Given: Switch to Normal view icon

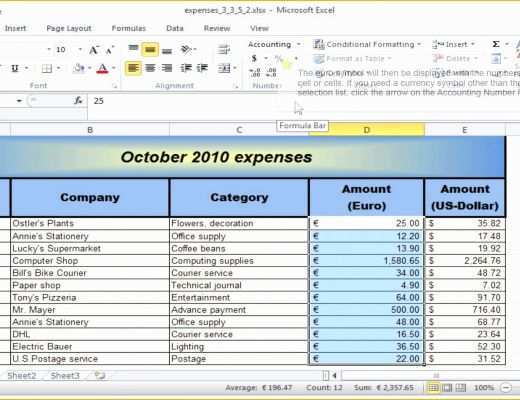Looking at the screenshot, I should tap(433, 388).
